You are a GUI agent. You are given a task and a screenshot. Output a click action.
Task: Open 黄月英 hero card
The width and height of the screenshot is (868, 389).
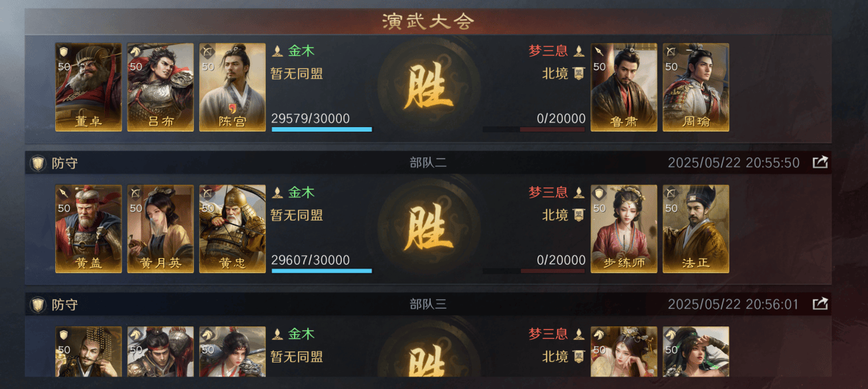[160, 228]
